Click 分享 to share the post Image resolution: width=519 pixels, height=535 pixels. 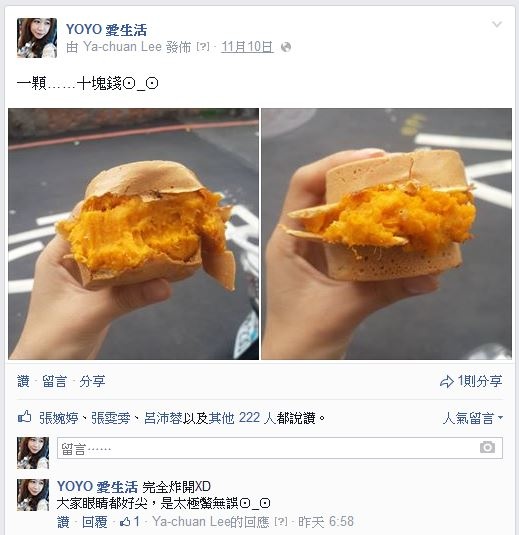(92, 381)
